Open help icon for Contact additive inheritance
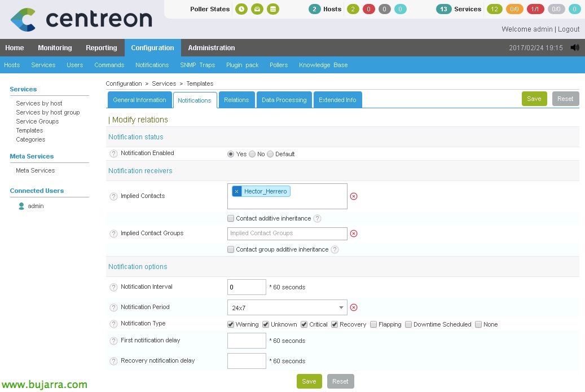585x392 pixels. [317, 219]
